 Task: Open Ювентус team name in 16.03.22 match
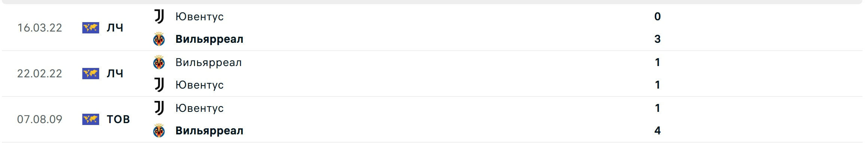(199, 17)
